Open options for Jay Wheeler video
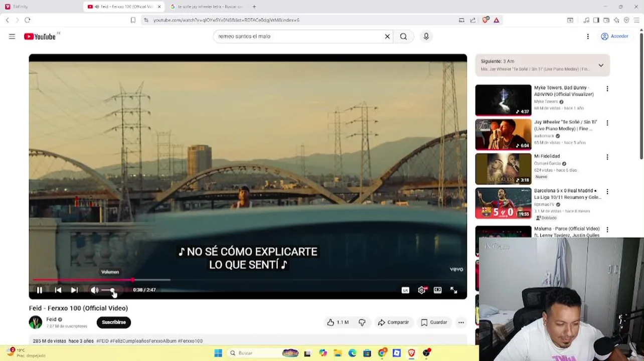The width and height of the screenshot is (644, 361). click(607, 123)
